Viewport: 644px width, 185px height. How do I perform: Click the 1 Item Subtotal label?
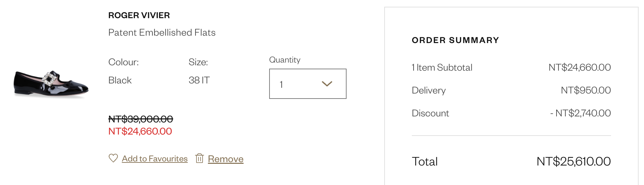tap(442, 68)
